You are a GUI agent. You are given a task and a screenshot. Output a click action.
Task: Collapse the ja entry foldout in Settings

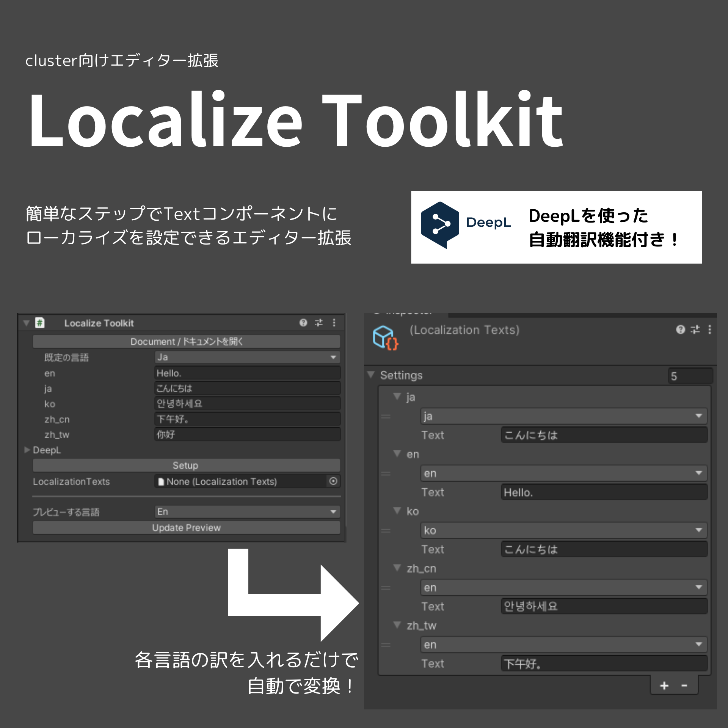[x=397, y=397]
